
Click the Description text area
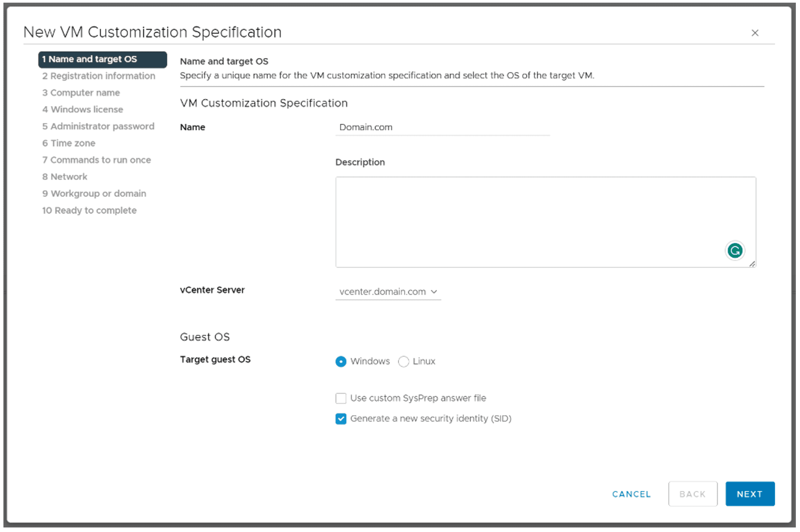[x=544, y=222]
